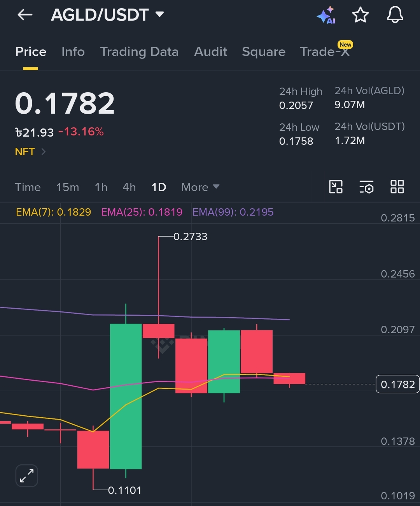Tap the large 0.1782 price display
Screen dimensions: 420x506
(65, 104)
